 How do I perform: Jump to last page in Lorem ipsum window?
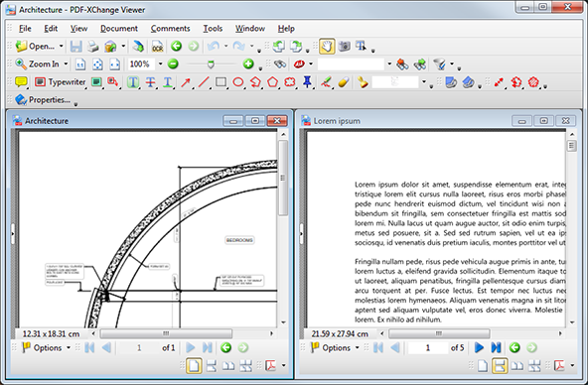tap(497, 348)
